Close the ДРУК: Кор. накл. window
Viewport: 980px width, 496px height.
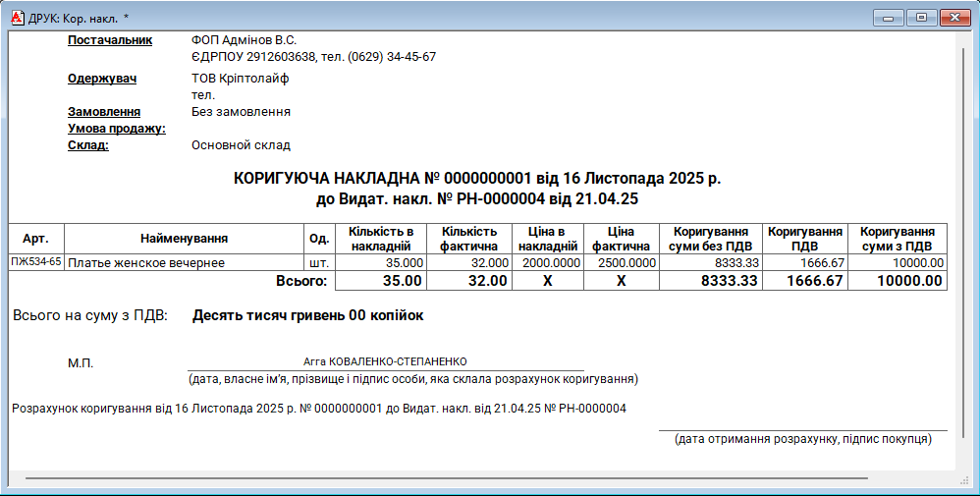point(953,17)
